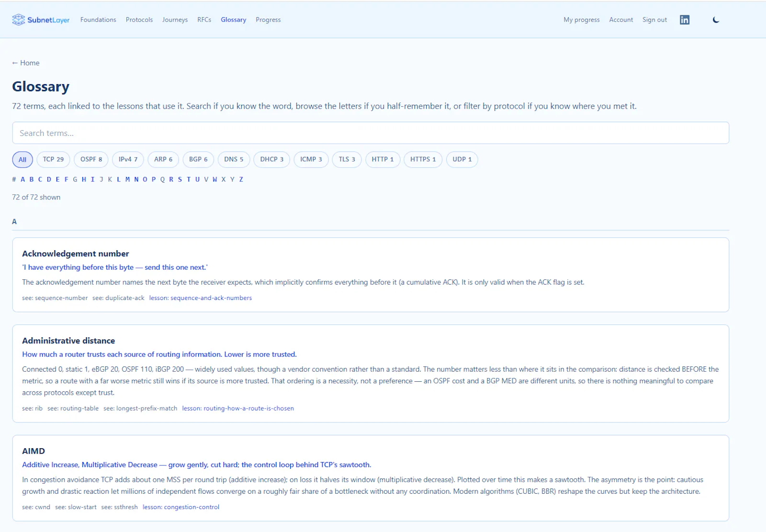Open see: sequence-number reference
Viewport: 766px width, 532px height.
(55, 298)
